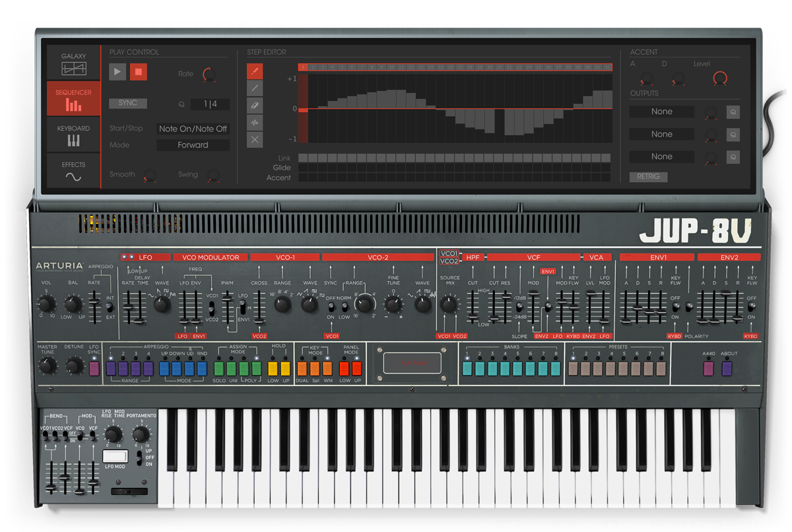
Task: Open the sequencer Mode dropdown showing Forward
Action: point(192,145)
